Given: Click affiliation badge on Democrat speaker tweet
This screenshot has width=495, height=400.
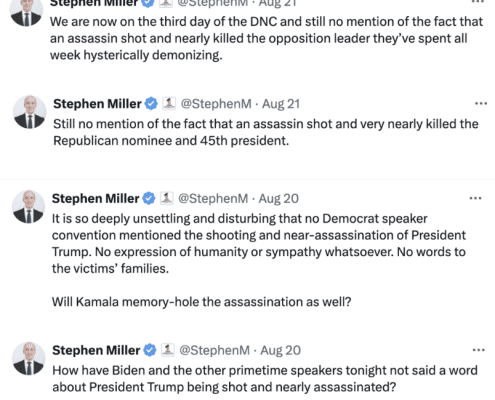Looking at the screenshot, I should (x=166, y=198).
